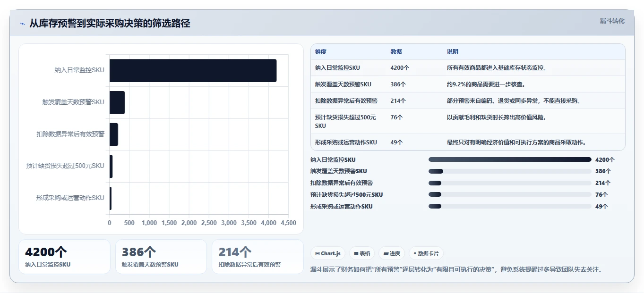Click the footer note starting 漏斗展示了财务

(456, 269)
